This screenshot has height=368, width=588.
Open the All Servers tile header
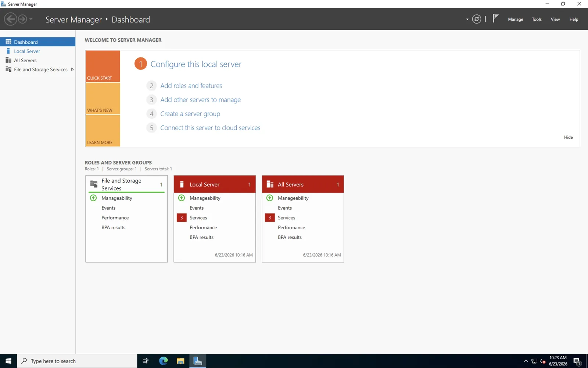point(303,184)
